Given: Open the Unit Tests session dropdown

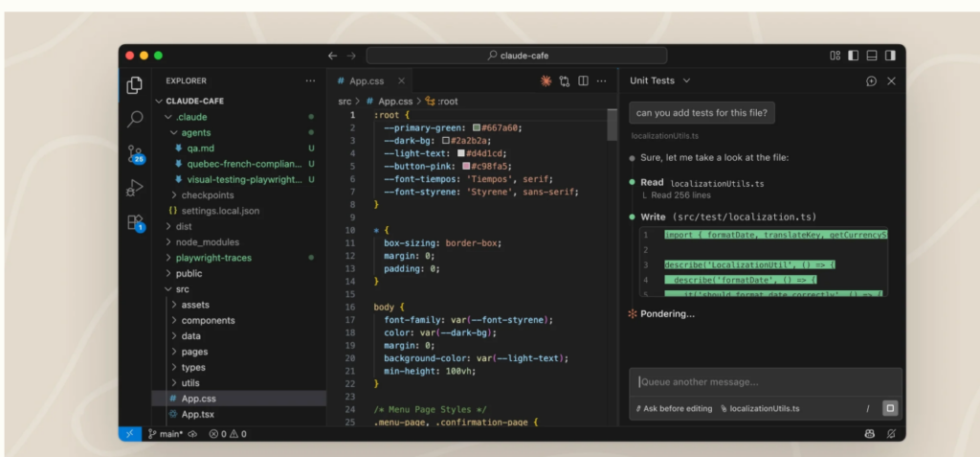Looking at the screenshot, I should tap(660, 80).
